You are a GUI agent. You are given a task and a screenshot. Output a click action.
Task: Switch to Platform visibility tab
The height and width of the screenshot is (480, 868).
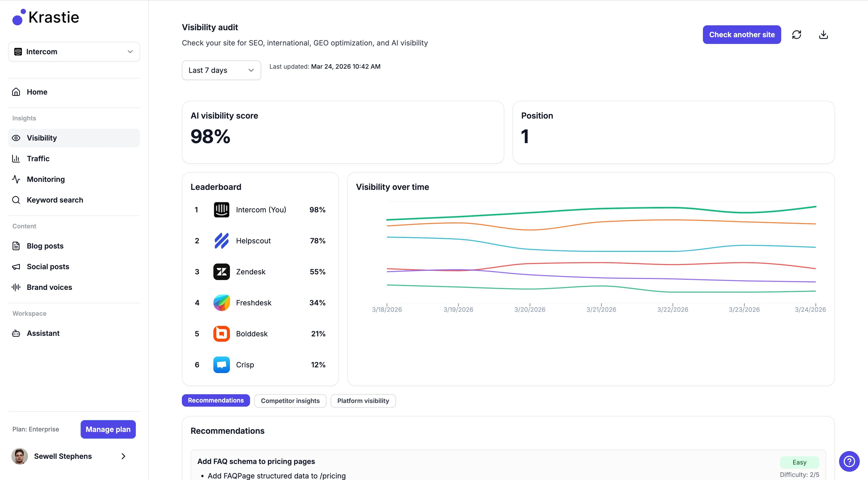(363, 401)
